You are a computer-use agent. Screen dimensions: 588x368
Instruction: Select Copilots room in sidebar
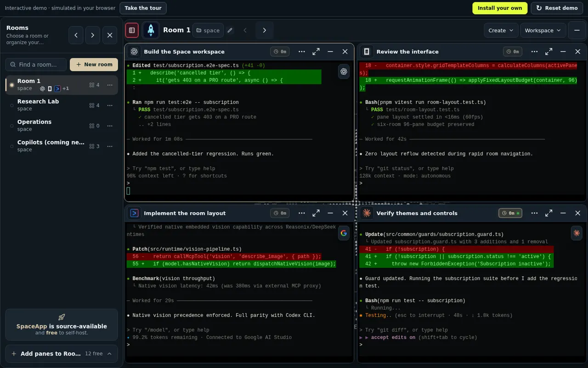62,146
